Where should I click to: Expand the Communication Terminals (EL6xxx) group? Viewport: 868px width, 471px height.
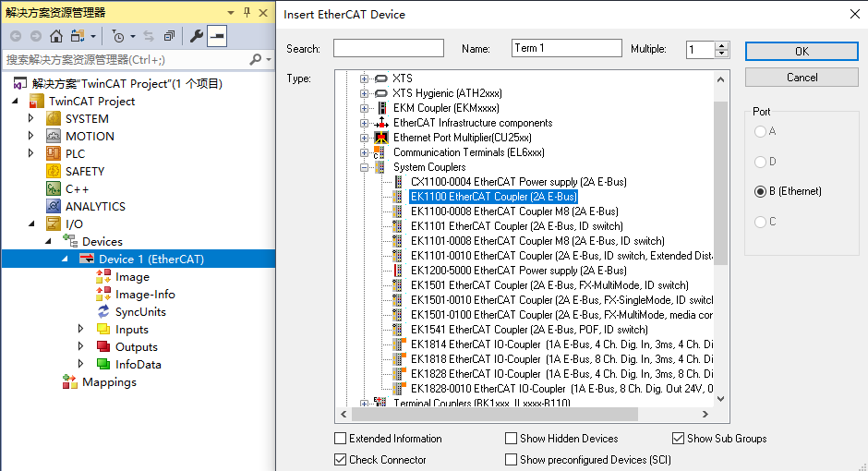364,152
